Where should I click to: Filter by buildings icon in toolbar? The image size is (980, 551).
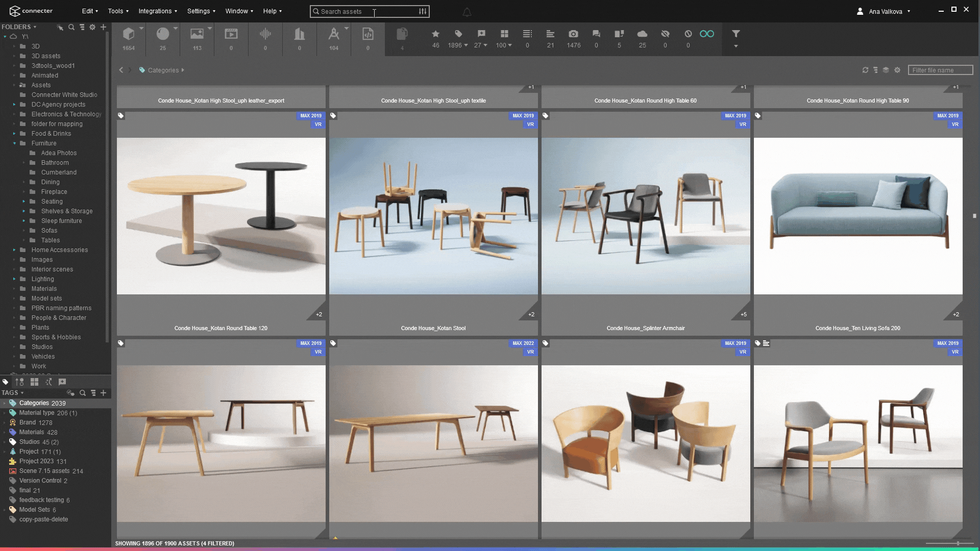coord(300,34)
